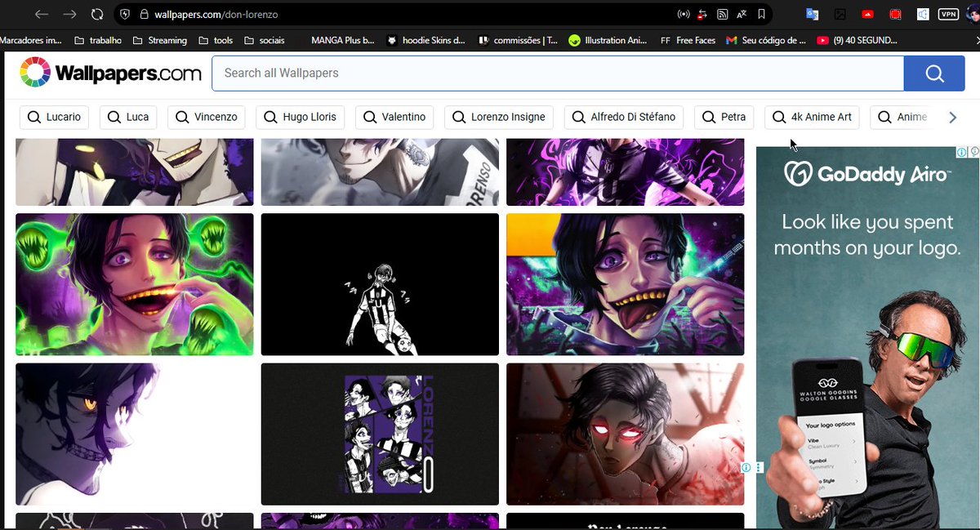Open the red YouTube-style extension icon
Image resolution: width=980 pixels, height=530 pixels.
pos(867,14)
